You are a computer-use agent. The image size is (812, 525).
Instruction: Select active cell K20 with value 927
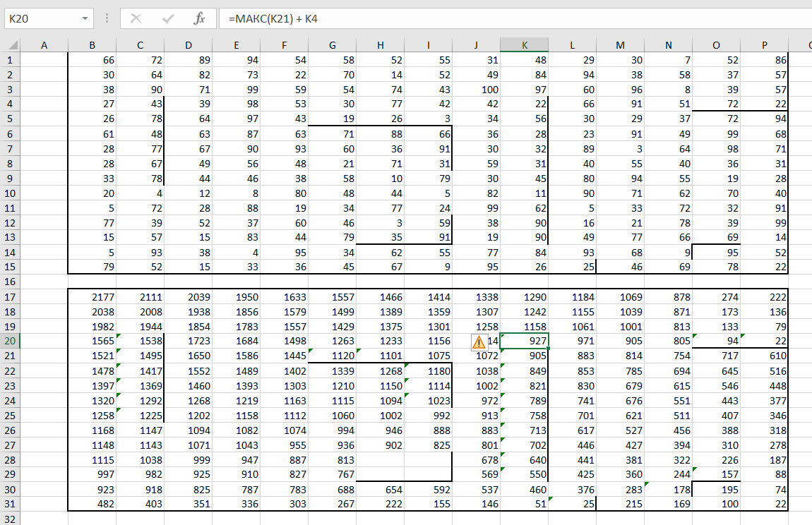pos(524,342)
